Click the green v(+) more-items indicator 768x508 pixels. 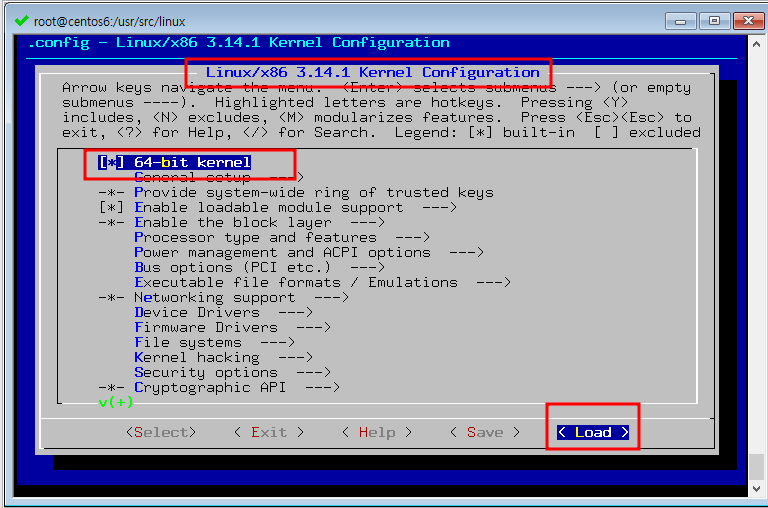[116, 402]
